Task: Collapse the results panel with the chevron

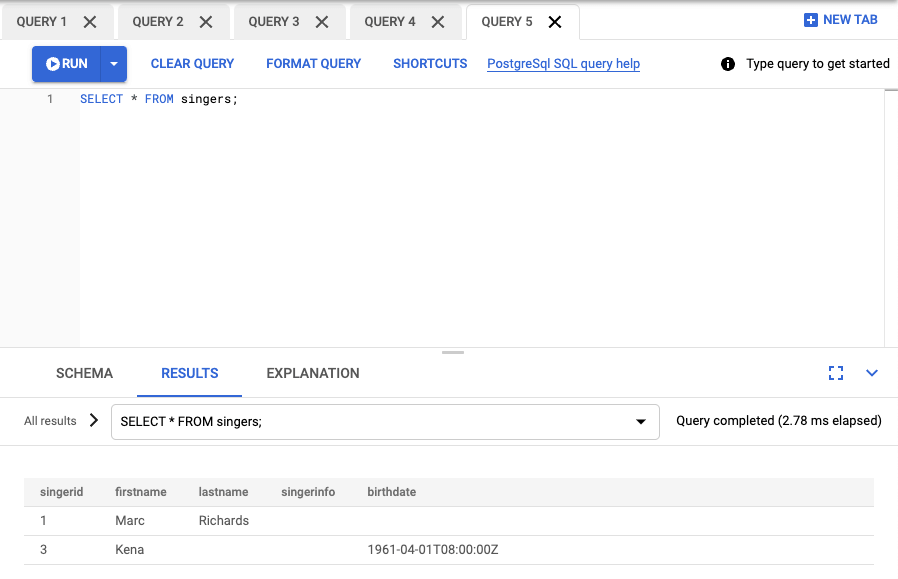Action: point(871,372)
